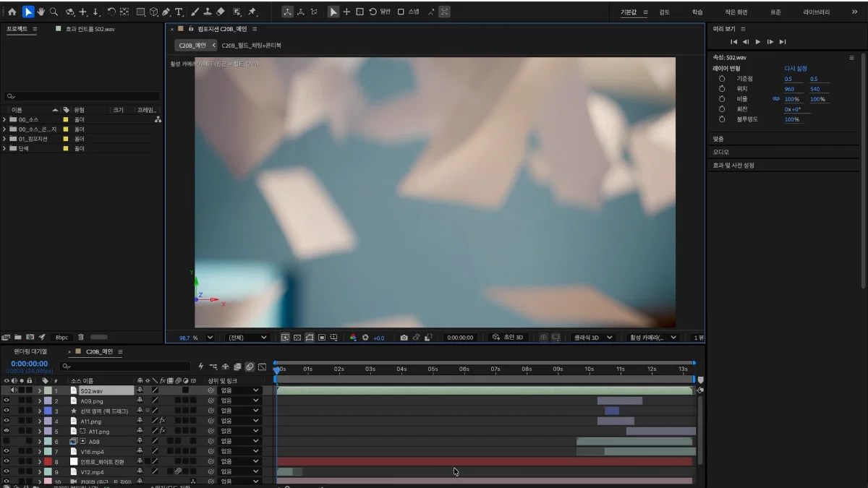Delete selected project item with trash icon
Viewport: 868px width, 488px height.
(x=81, y=337)
